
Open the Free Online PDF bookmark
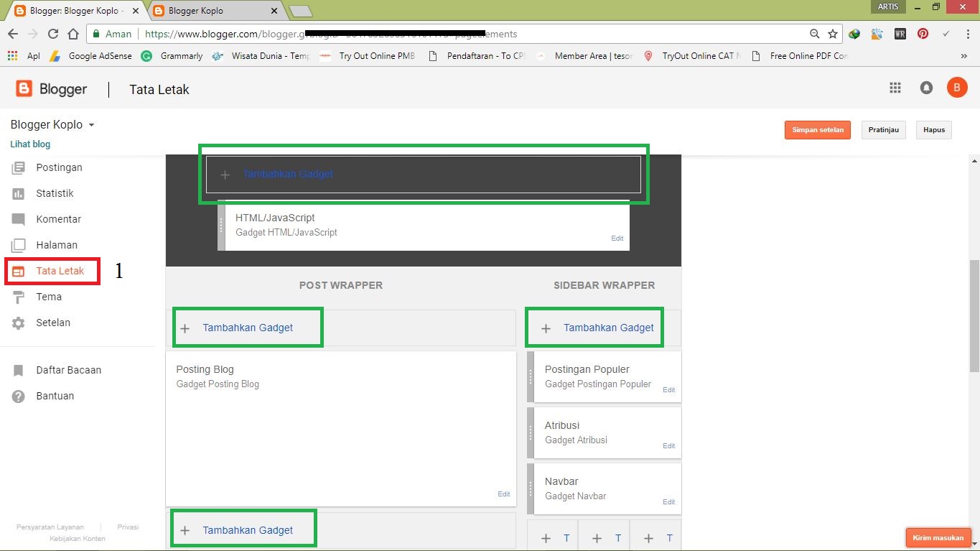coord(800,55)
